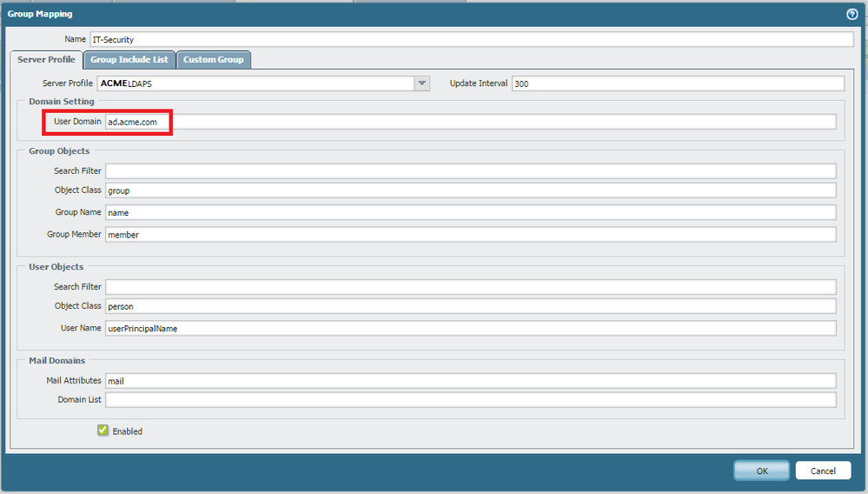Expand the Server Profile dropdown arrow
The width and height of the screenshot is (868, 494).
click(421, 83)
